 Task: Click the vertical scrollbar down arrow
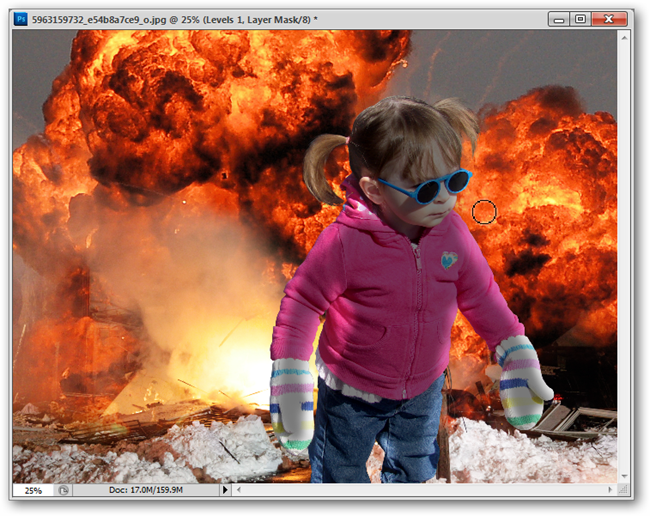(x=624, y=476)
